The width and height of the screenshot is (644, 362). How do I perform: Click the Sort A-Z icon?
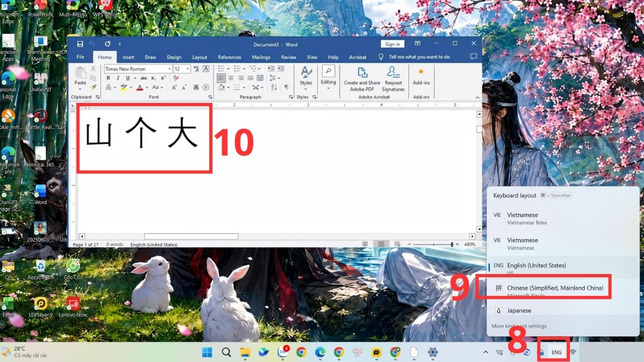click(274, 87)
